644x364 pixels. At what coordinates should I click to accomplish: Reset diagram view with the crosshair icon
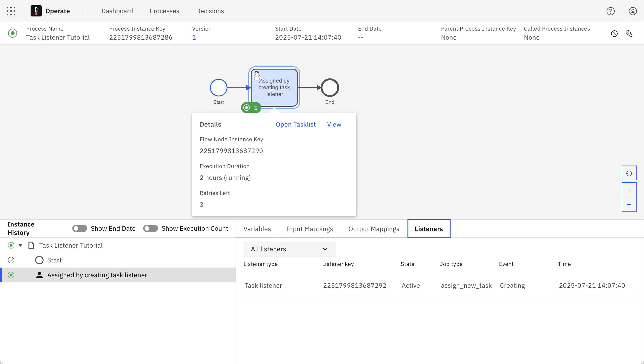click(629, 173)
